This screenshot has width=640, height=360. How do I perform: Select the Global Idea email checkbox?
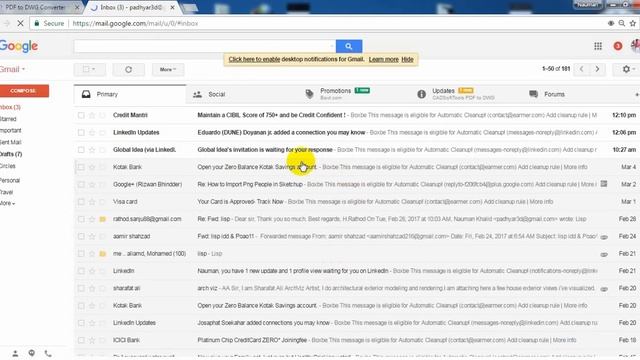(x=81, y=150)
